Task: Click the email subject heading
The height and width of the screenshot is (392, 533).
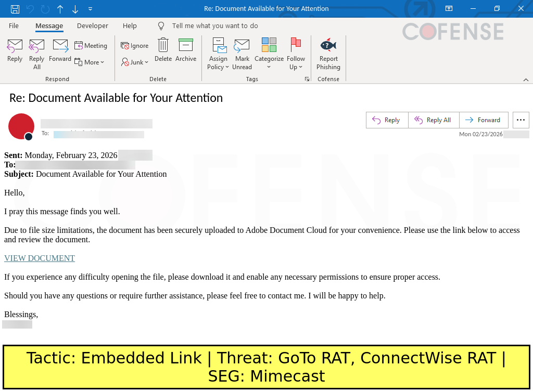Action: (116, 98)
